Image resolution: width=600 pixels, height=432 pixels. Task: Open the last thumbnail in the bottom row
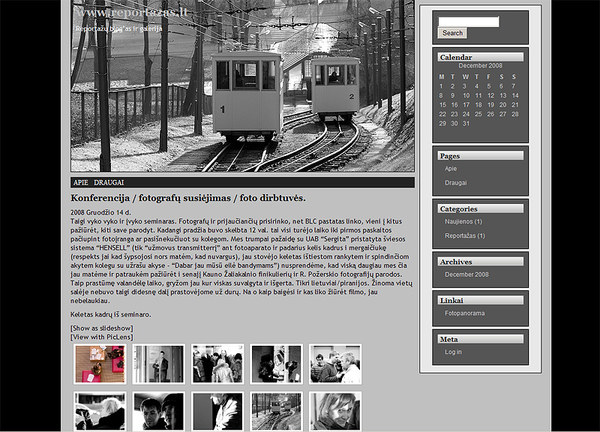click(x=335, y=411)
